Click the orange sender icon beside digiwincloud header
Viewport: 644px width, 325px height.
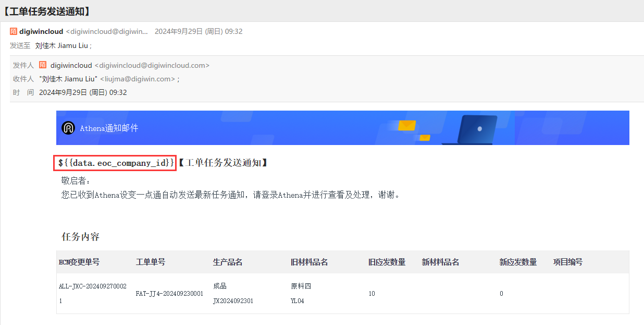point(14,31)
